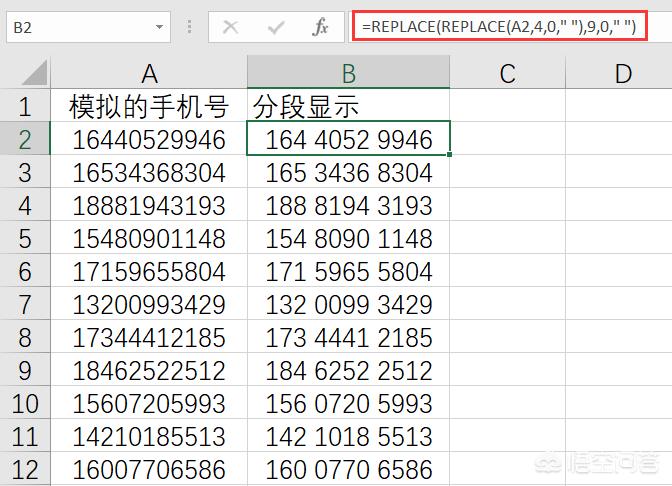Viewport: 672px width, 486px height.
Task: Click cell containing 173 4441 2185
Action: (x=348, y=336)
